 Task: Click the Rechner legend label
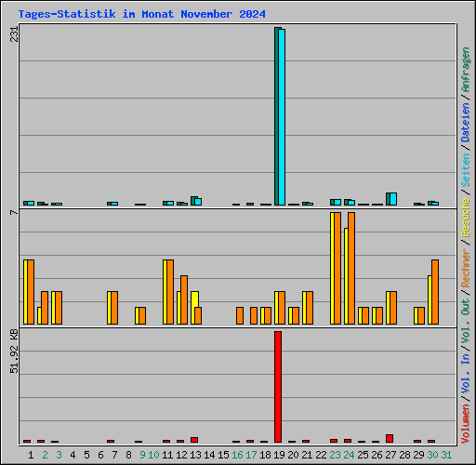(x=466, y=268)
